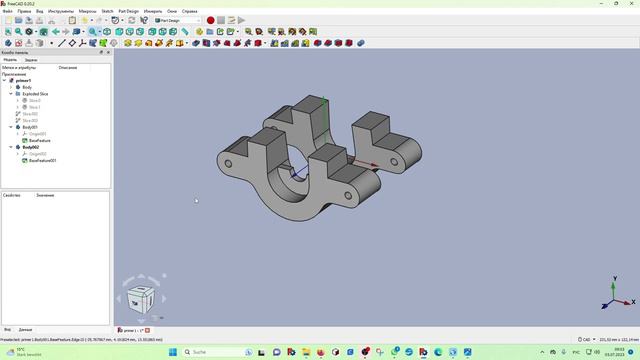The image size is (640, 360).
Task: Click the Undo arrow icon
Action: (x=85, y=20)
